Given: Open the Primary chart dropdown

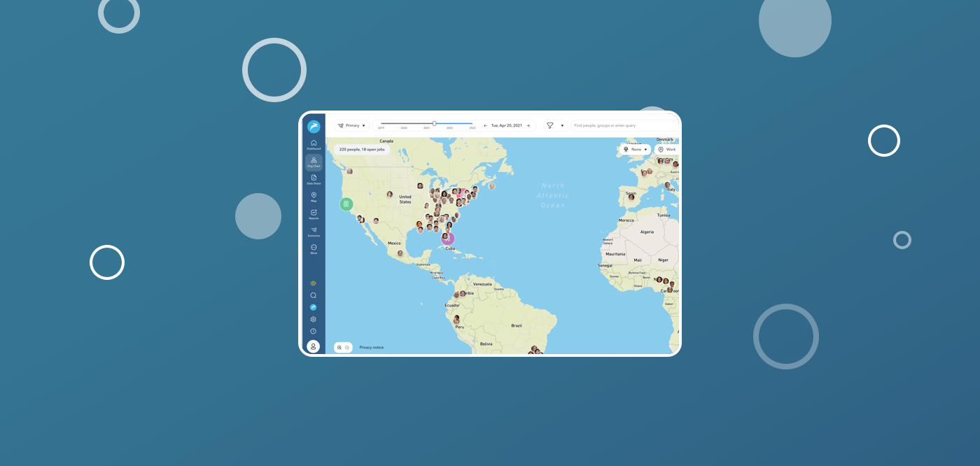Looking at the screenshot, I should coord(353,125).
